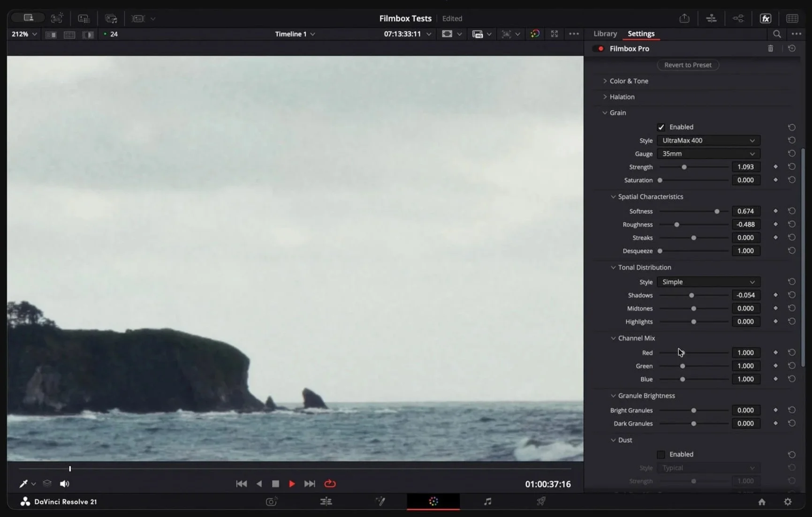Click the source timecode 07:13:33:11
This screenshot has height=517, width=812.
[402, 34]
